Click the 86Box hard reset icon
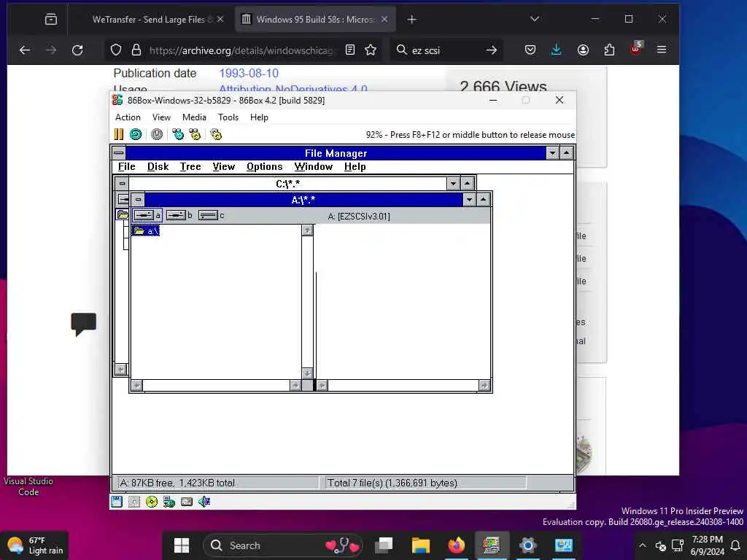The image size is (747, 560). pos(136,134)
